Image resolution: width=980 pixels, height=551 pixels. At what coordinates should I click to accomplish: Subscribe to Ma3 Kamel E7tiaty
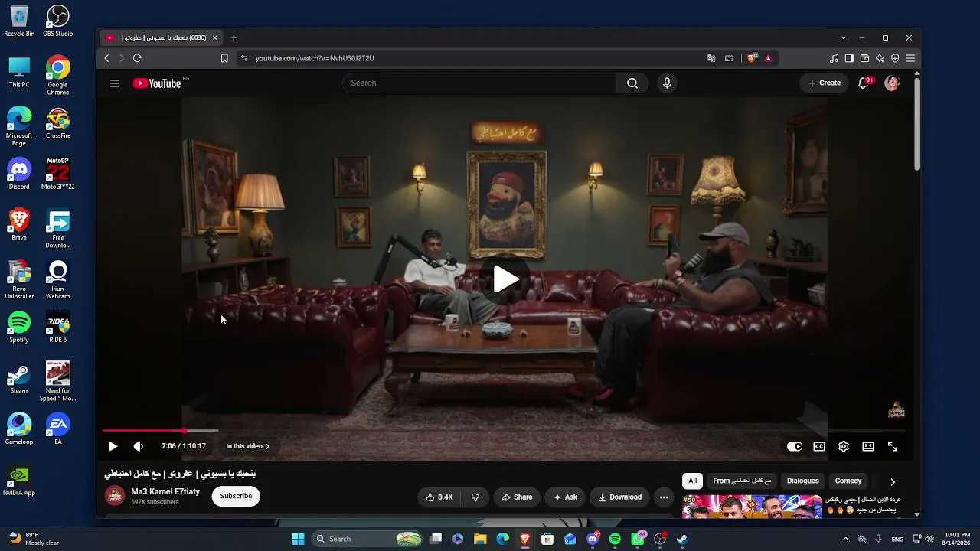236,496
